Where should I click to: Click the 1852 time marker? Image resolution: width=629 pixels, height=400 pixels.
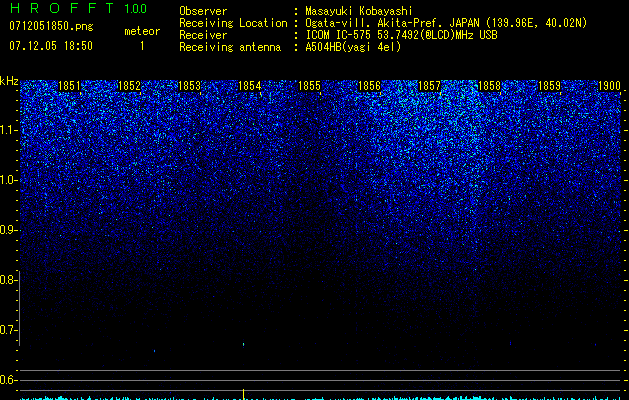point(130,86)
